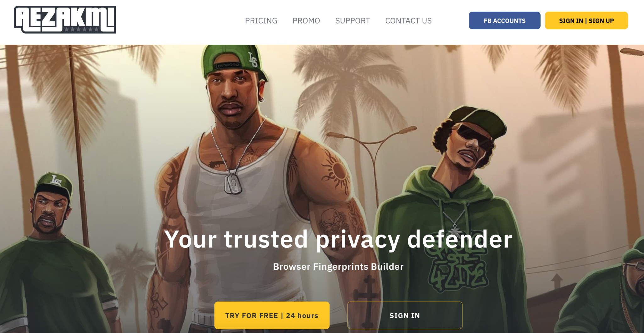The image size is (644, 333).
Task: Click the LS emblem on the left man's cap
Action: (56, 180)
